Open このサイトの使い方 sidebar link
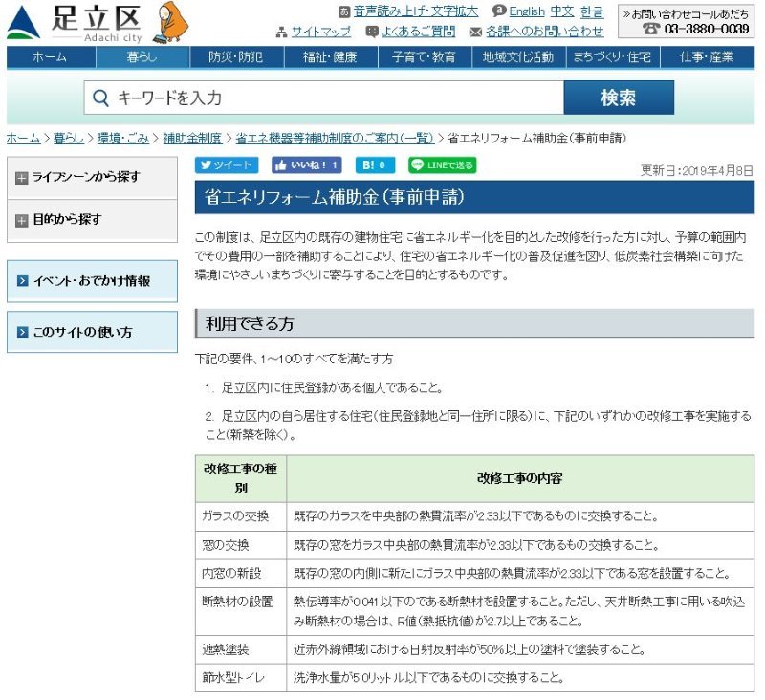765x700 pixels. tap(92, 332)
